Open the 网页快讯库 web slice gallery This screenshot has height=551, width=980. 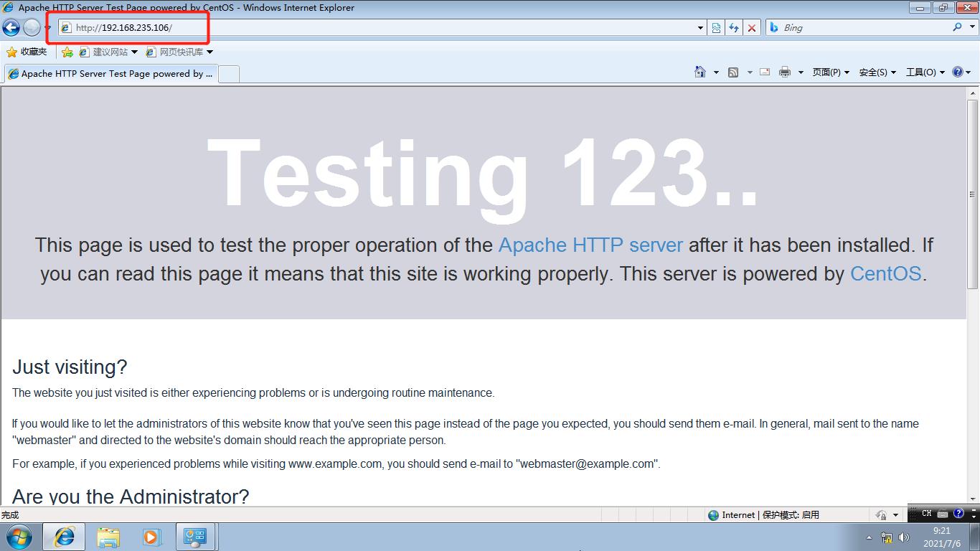[x=174, y=52]
